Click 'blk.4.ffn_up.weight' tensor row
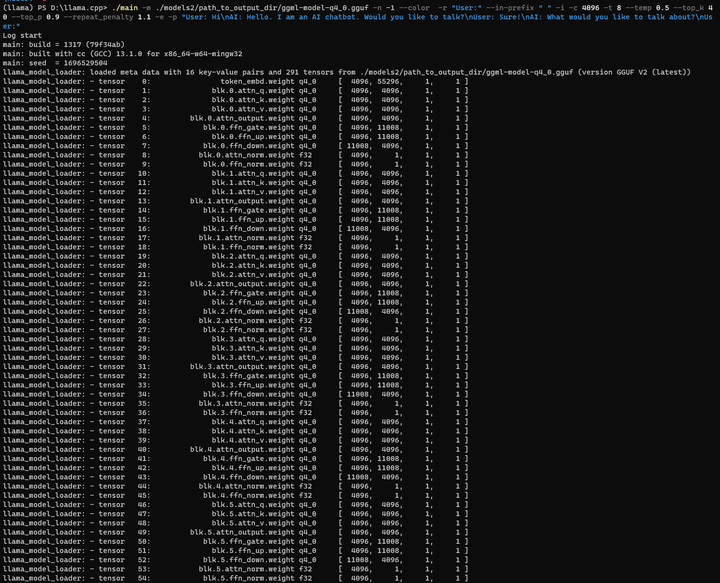720x583 pixels. click(235, 468)
